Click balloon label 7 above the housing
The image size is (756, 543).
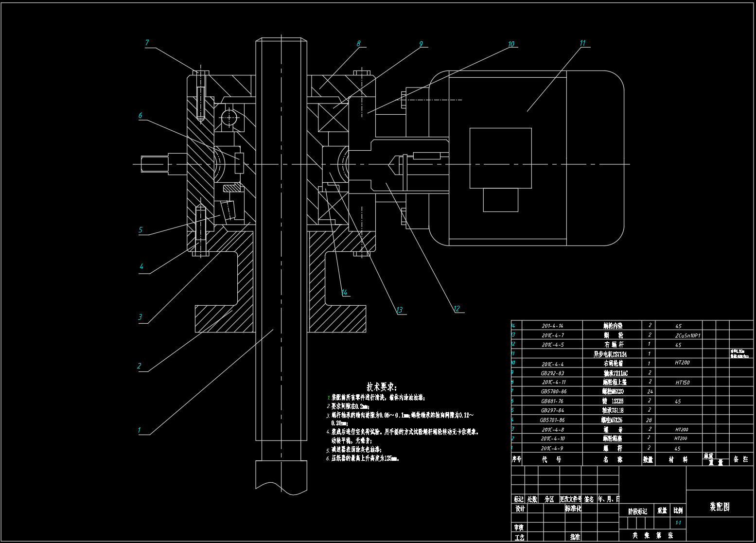(147, 43)
